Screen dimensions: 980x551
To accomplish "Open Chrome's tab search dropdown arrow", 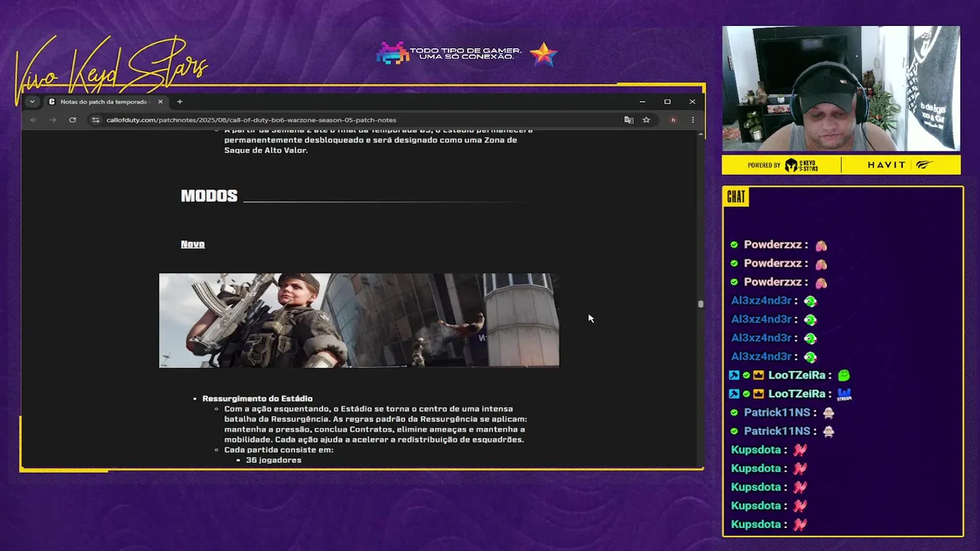I will [31, 102].
